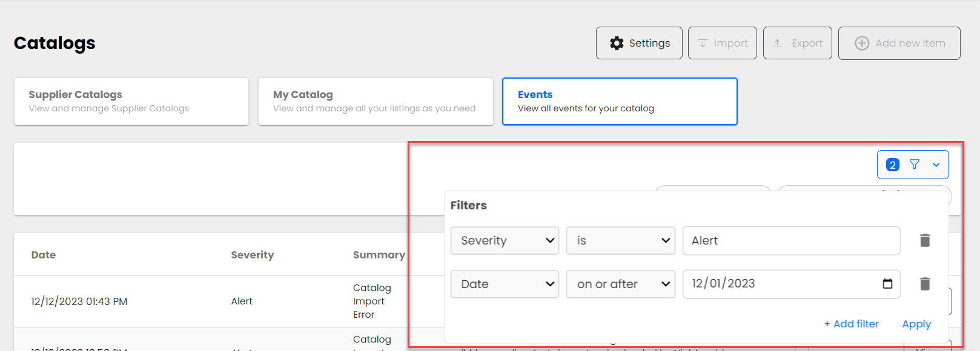This screenshot has height=351, width=980.
Task: Open the 'is' operator dropdown
Action: 620,240
